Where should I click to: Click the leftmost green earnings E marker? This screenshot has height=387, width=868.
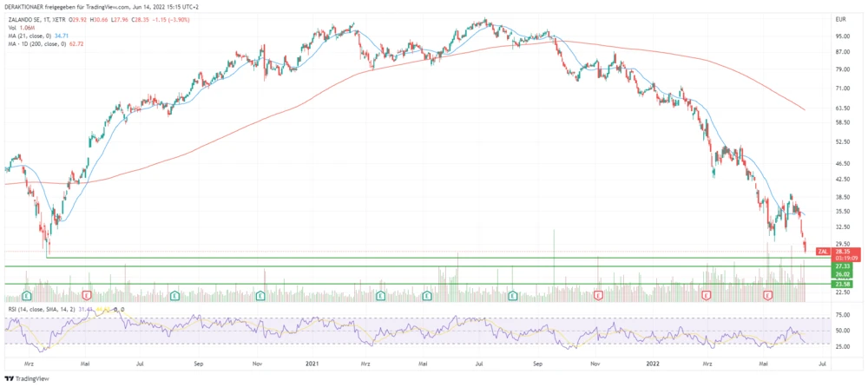[26, 296]
